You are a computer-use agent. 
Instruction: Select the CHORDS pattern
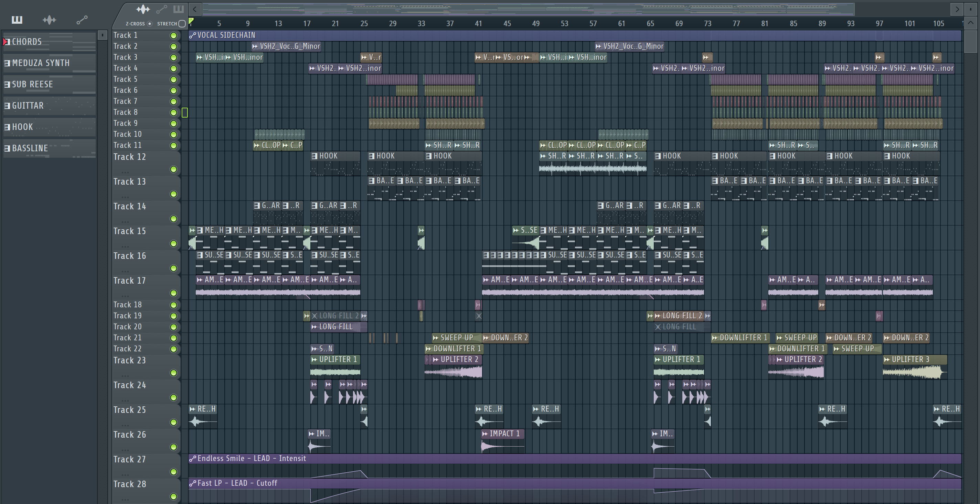click(x=50, y=42)
